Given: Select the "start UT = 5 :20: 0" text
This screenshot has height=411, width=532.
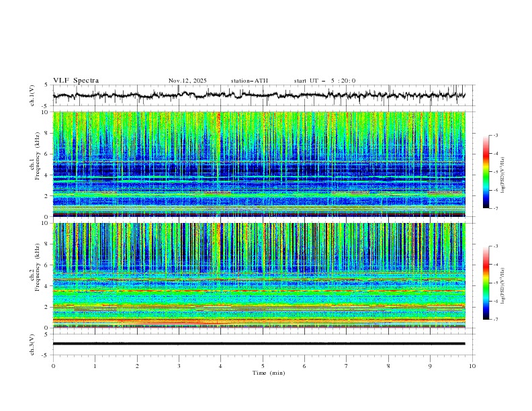Looking at the screenshot, I should coord(324,81).
